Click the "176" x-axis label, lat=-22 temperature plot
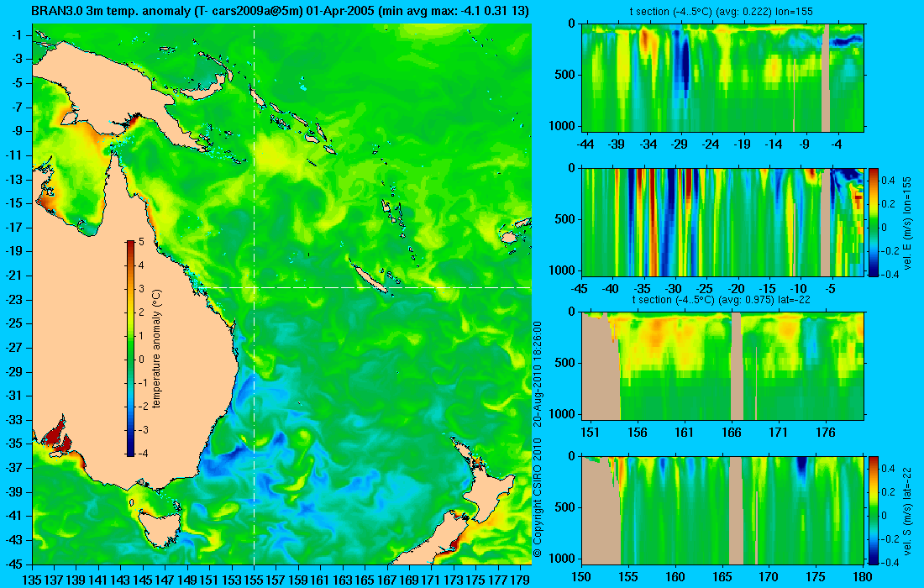924x588 pixels. (826, 432)
